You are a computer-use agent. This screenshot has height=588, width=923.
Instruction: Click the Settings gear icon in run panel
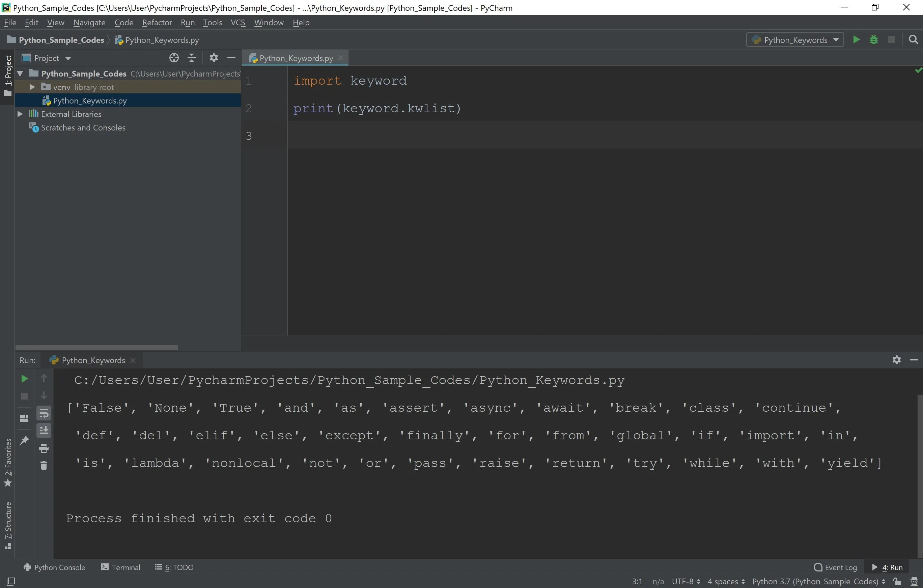pyautogui.click(x=896, y=359)
